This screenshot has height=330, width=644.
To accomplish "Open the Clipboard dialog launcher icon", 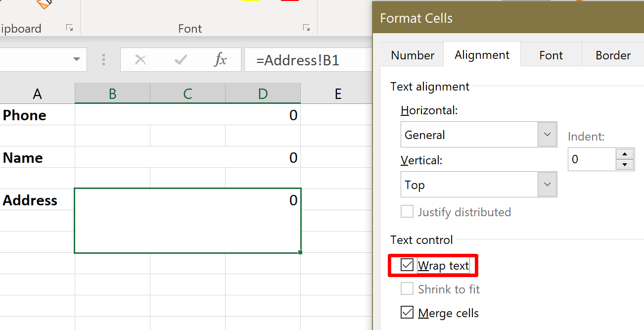I will pyautogui.click(x=69, y=28).
